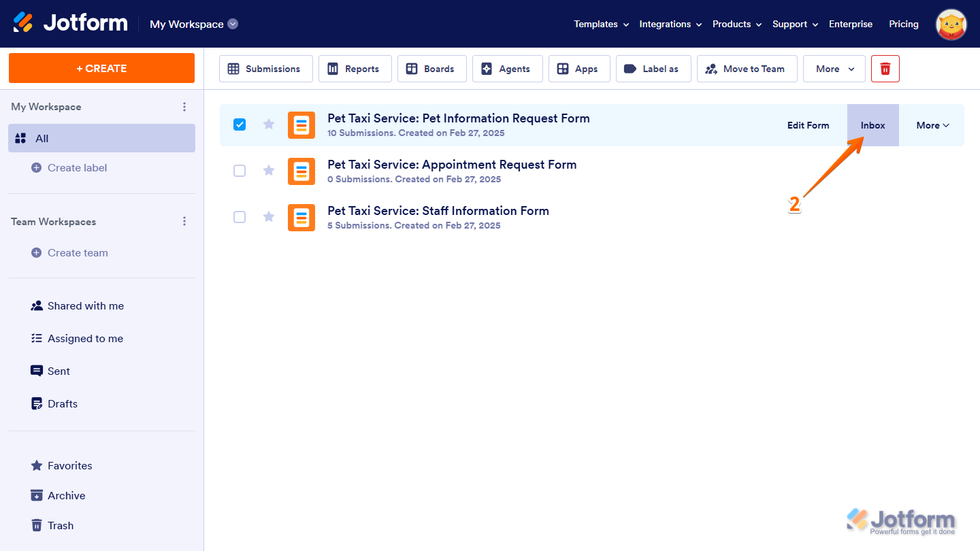Open the Integrations menu in header
Screen dimensions: 980x551
(x=670, y=24)
